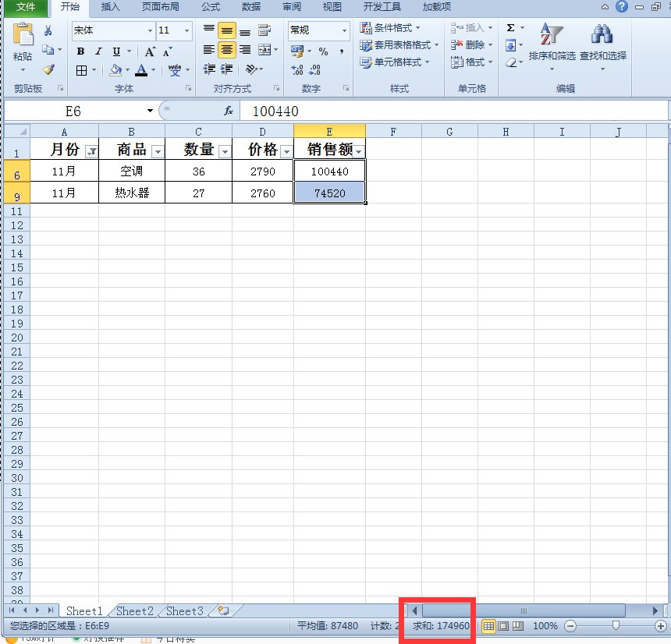Switch to the Sheet2 worksheet tab
The width and height of the screenshot is (671, 644).
[134, 611]
